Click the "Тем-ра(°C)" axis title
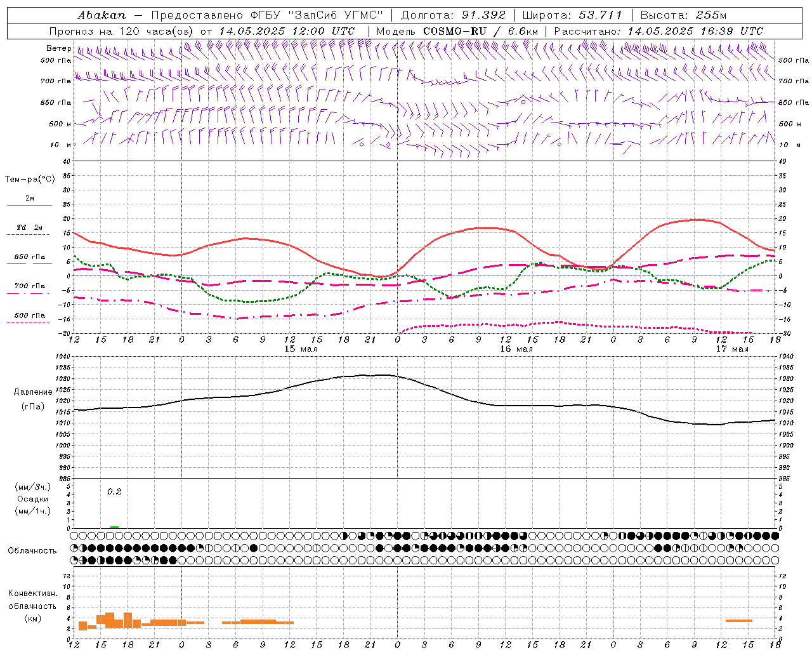This screenshot has height=650, width=812. (30, 180)
